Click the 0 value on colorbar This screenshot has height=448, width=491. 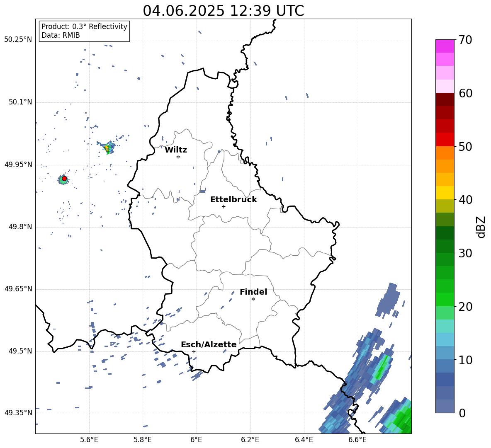coord(462,413)
